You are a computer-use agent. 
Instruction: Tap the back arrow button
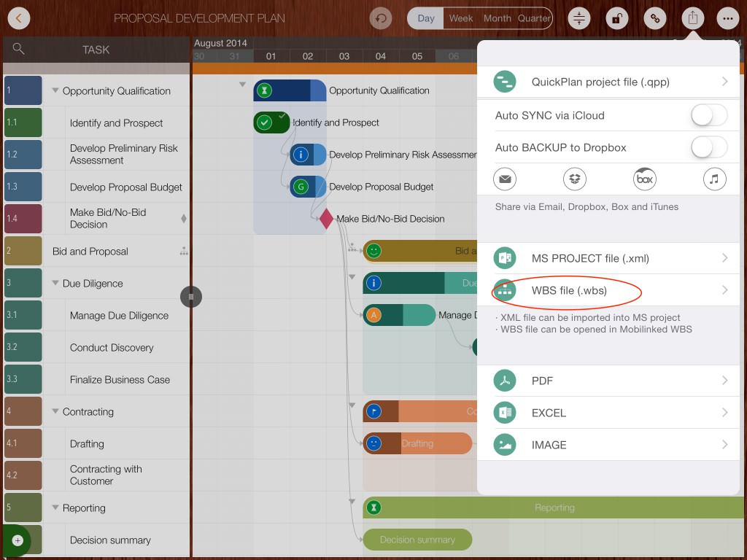(x=18, y=18)
